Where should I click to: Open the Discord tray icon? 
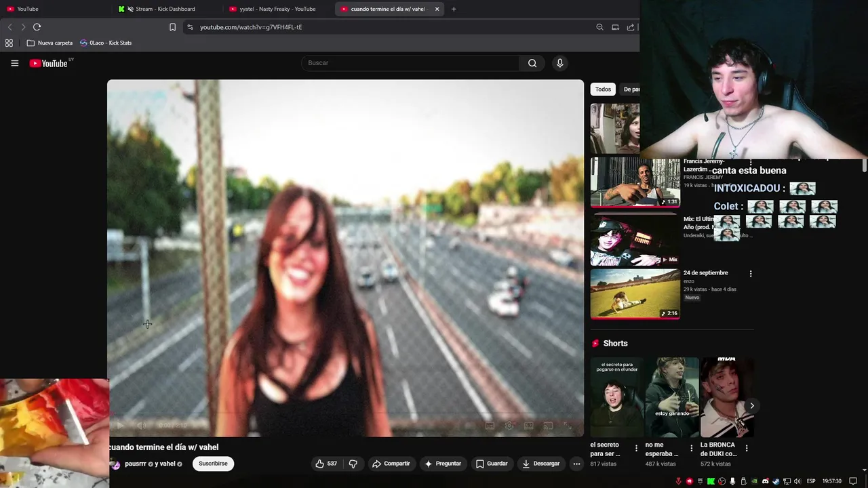[x=766, y=481]
